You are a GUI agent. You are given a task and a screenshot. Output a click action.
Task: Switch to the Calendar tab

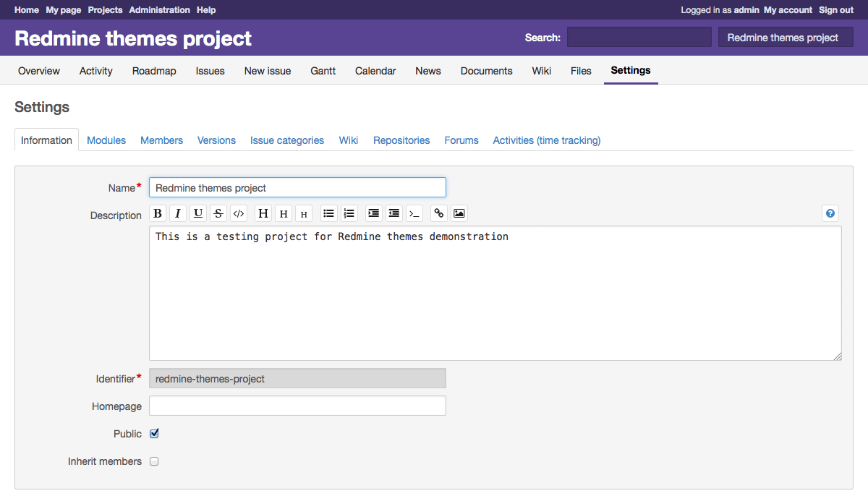point(375,71)
